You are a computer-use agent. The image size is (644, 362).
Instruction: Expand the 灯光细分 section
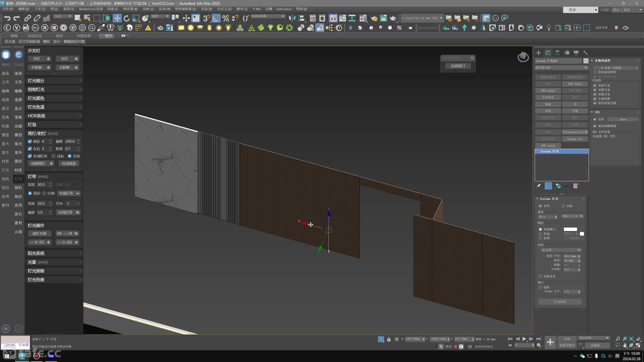click(x=54, y=80)
